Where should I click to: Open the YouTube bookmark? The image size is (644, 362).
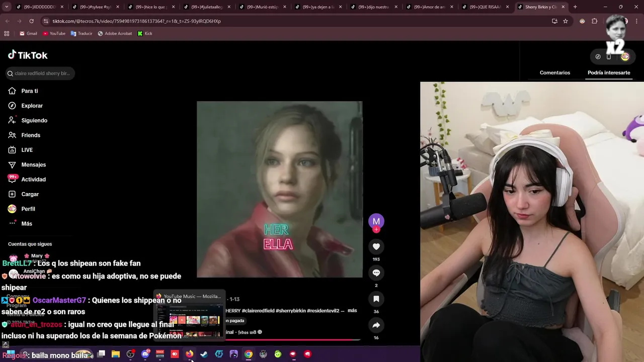(54, 33)
